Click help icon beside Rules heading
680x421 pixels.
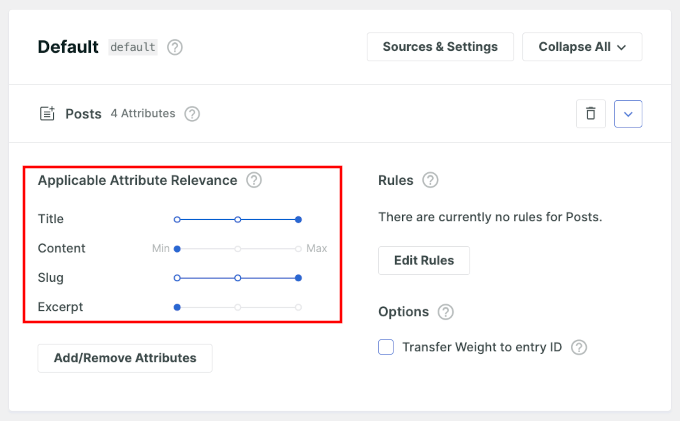tap(430, 181)
